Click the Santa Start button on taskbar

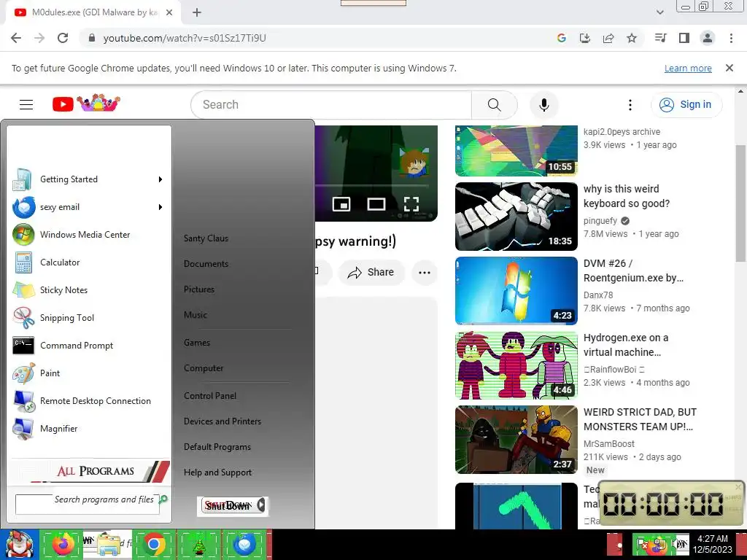(x=18, y=545)
